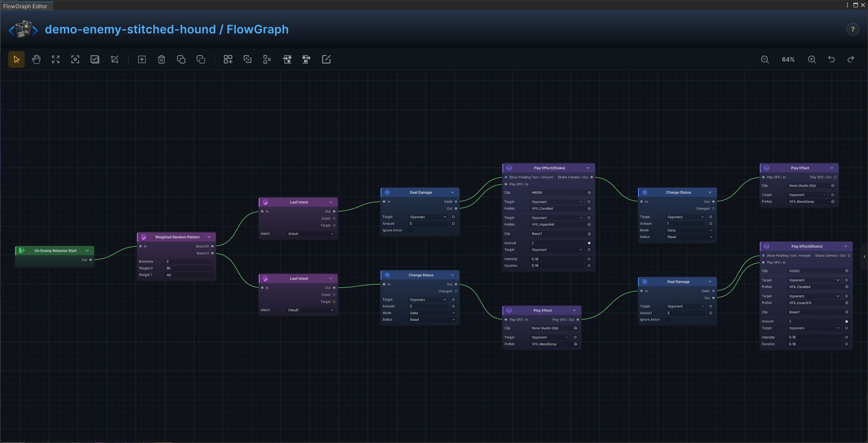Open the Intent dropdown showing Attack
This screenshot has width=868, height=443.
(311, 234)
